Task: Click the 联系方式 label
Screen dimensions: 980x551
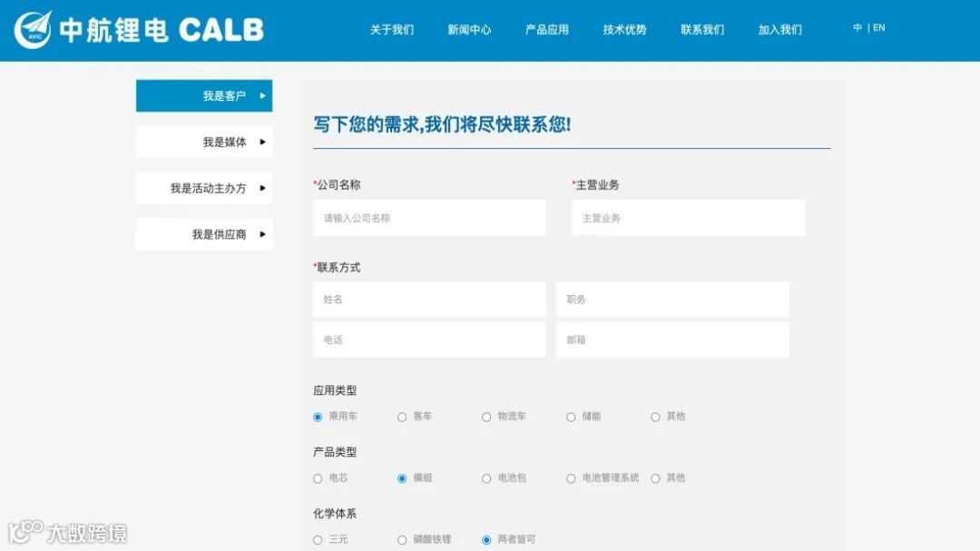Action: tap(338, 267)
